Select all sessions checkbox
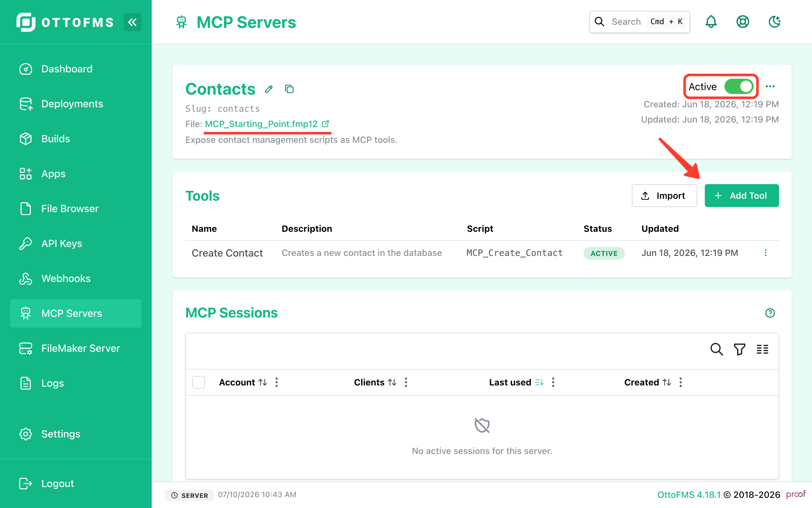Viewport: 812px width, 508px height. coord(198,382)
